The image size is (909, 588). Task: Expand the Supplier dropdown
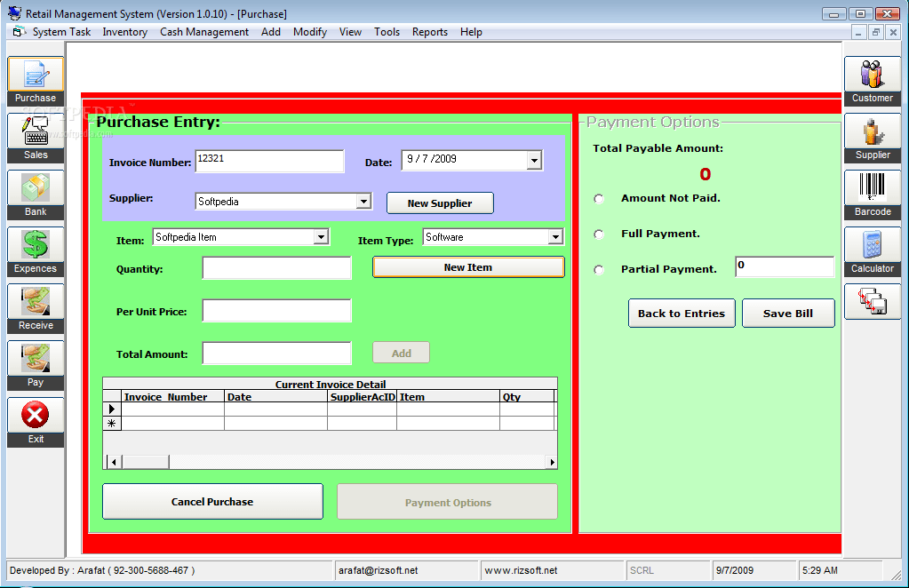[x=363, y=201]
